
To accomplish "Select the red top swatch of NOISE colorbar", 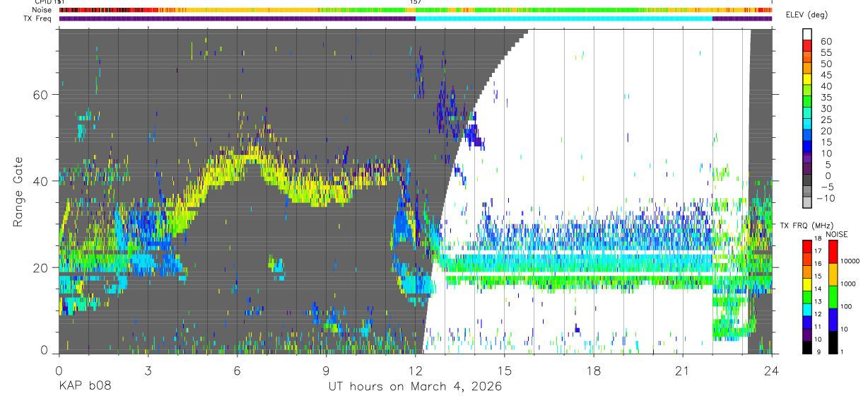I will (x=833, y=252).
